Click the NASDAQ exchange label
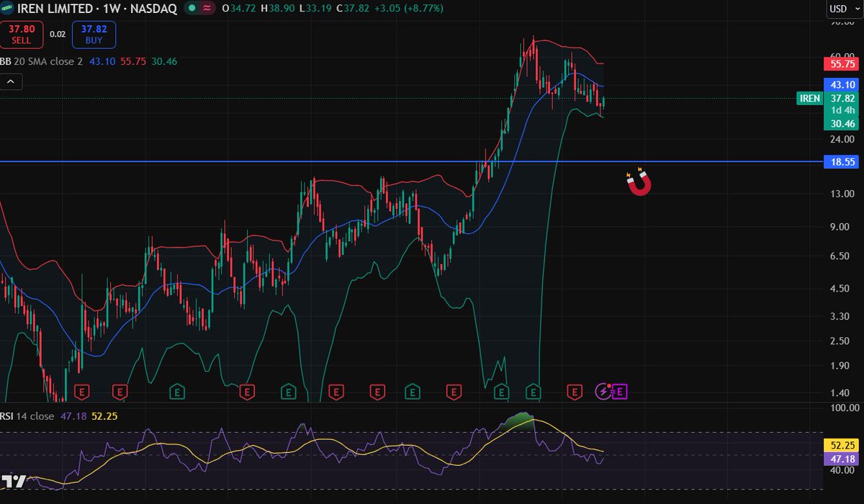Screen dimensions: 864x504 pos(153,9)
